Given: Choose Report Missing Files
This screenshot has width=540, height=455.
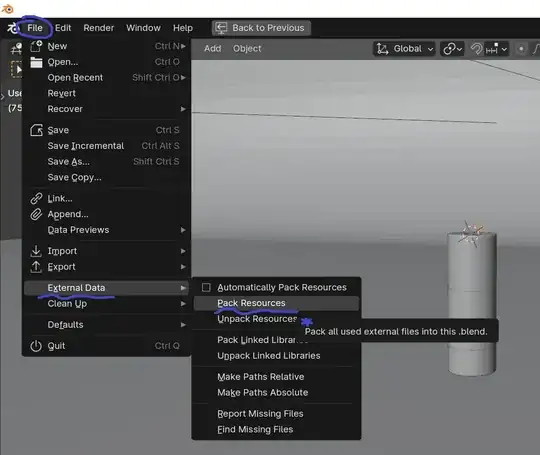Looking at the screenshot, I should pos(277,414).
